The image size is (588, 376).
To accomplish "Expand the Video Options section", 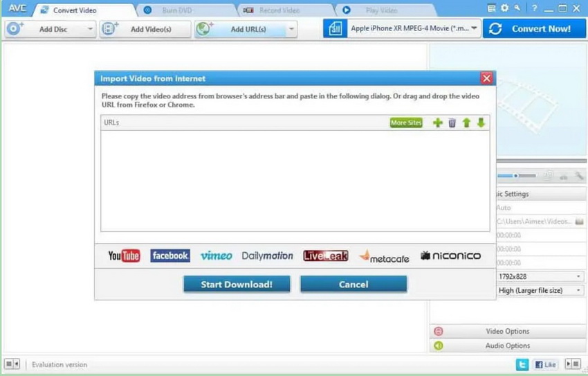I will [x=507, y=331].
